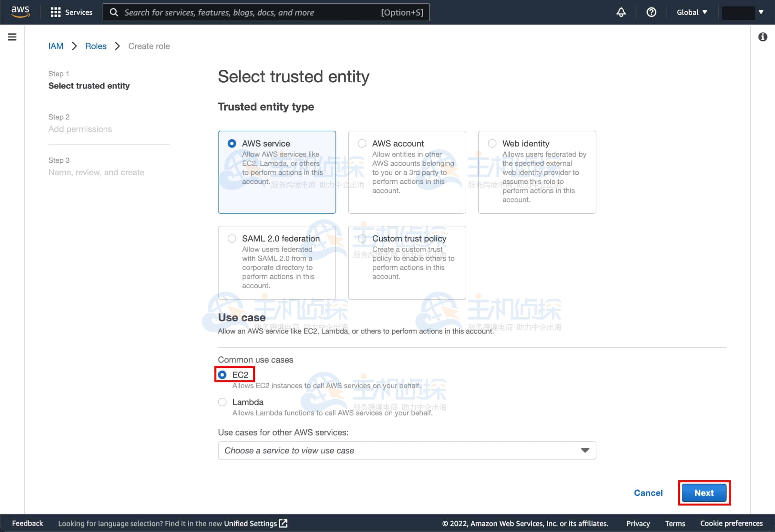Go to IAM breadcrumb
Viewport: 775px width, 532px height.
[x=56, y=46]
